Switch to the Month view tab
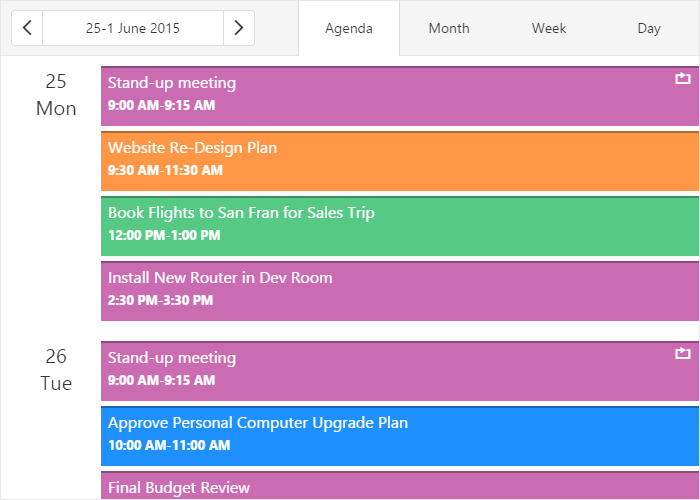This screenshot has height=500, width=700. pyautogui.click(x=449, y=28)
